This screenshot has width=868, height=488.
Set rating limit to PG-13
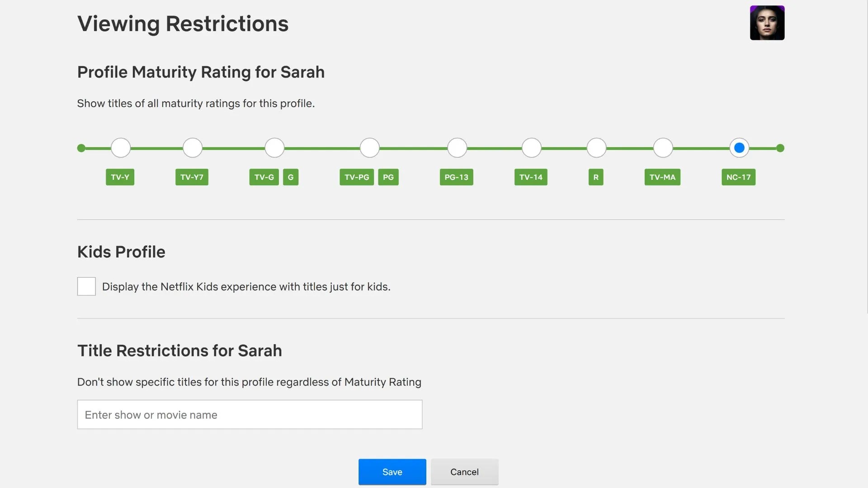tap(457, 147)
